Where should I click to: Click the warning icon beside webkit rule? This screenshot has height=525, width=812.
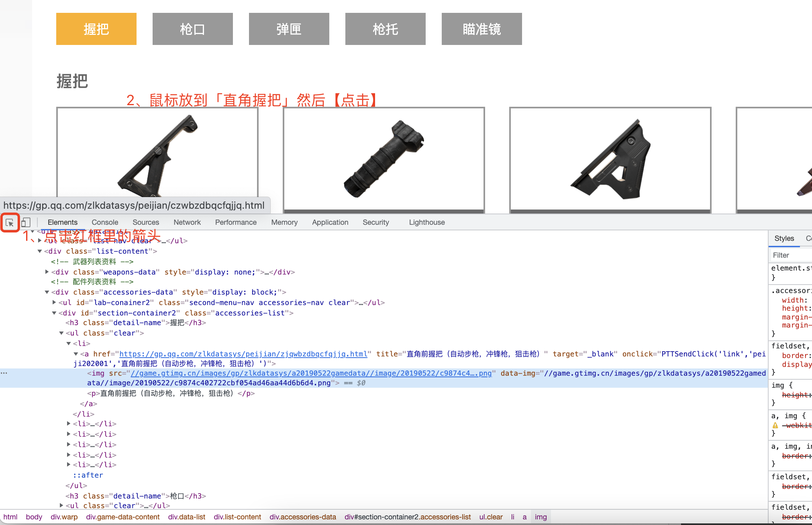[775, 425]
